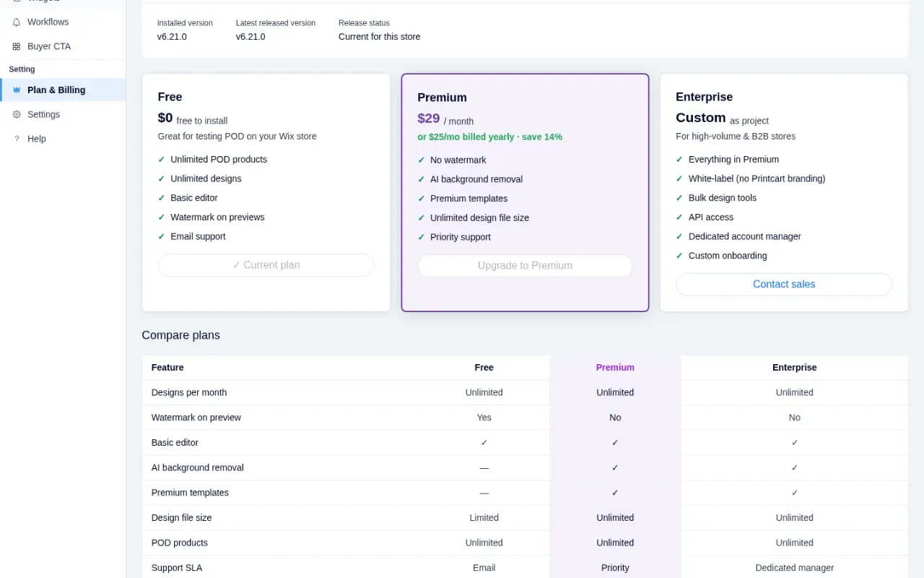Click the 'Limited' cell in Free column
Image resolution: width=924 pixels, height=578 pixels.
click(484, 518)
